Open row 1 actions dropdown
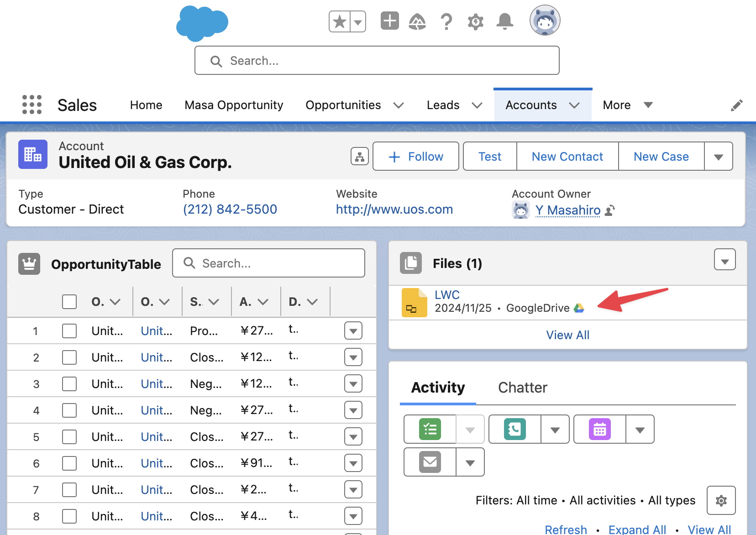This screenshot has height=535, width=756. click(353, 331)
